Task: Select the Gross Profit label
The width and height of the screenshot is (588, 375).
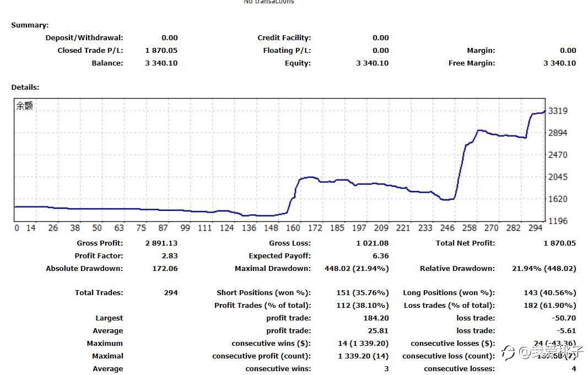Action: [x=100, y=243]
